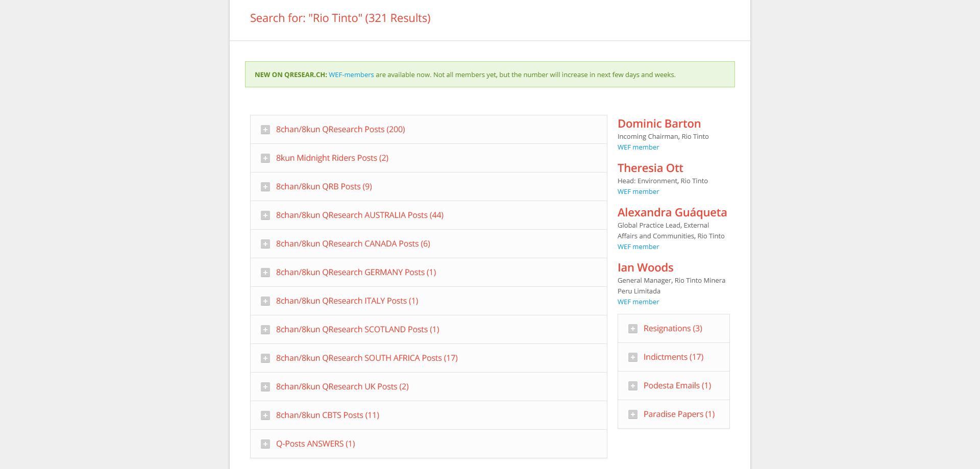Select QResearch CANADA Posts (6) title

click(x=353, y=244)
